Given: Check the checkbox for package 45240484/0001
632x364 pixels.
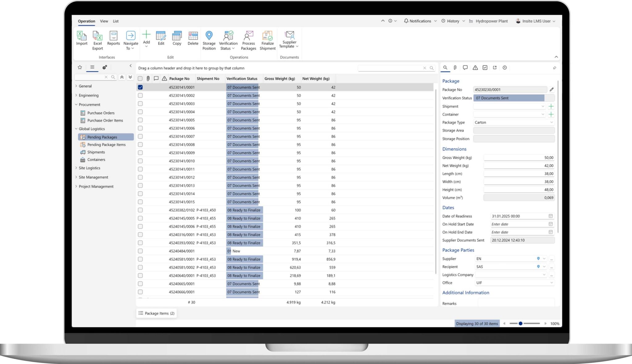Looking at the screenshot, I should click(x=140, y=251).
